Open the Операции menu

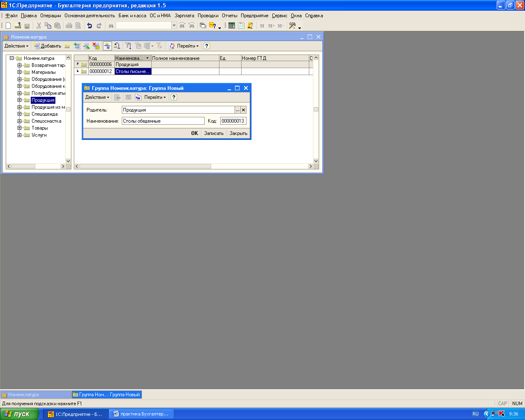[x=50, y=16]
